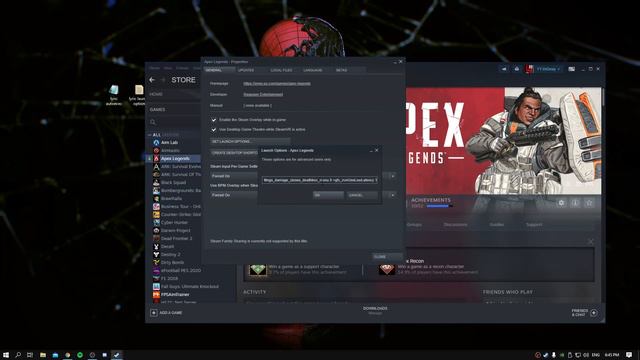Click the achievements progress bar

click(440, 206)
